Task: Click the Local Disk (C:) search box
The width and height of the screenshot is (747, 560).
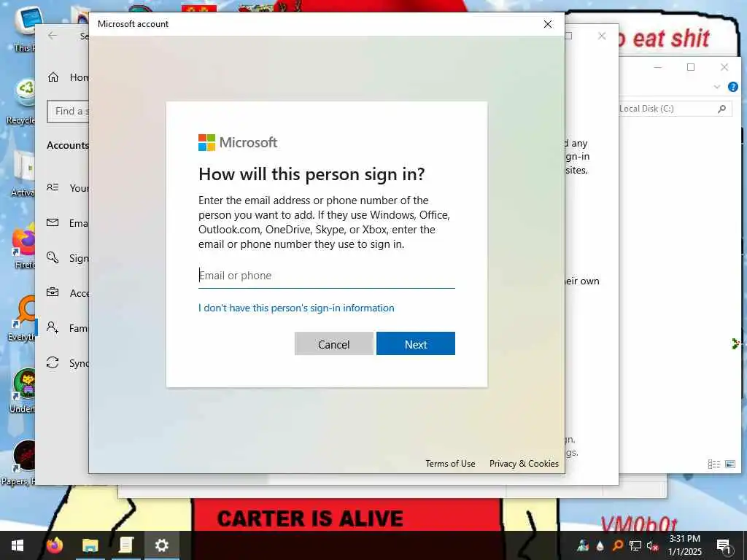Action: pyautogui.click(x=675, y=109)
